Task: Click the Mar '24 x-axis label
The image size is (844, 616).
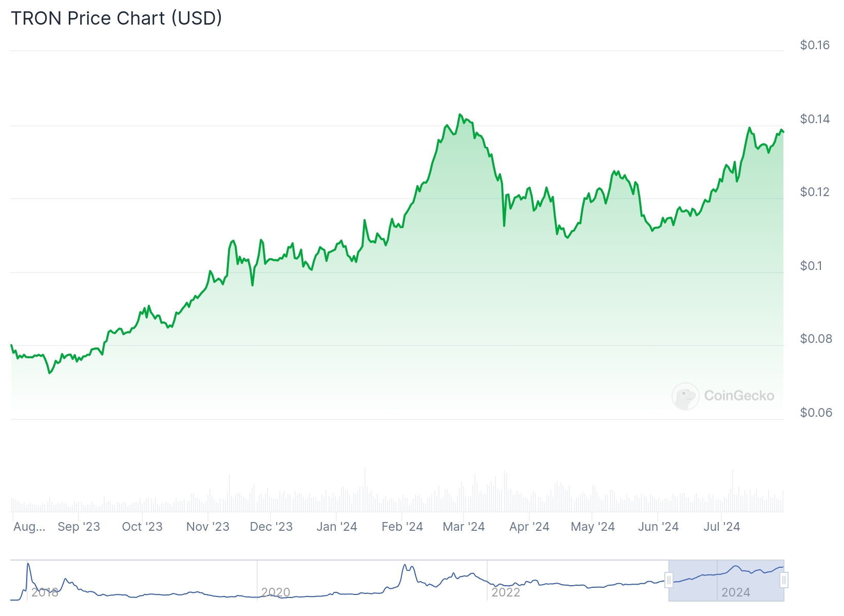Action: tap(464, 527)
